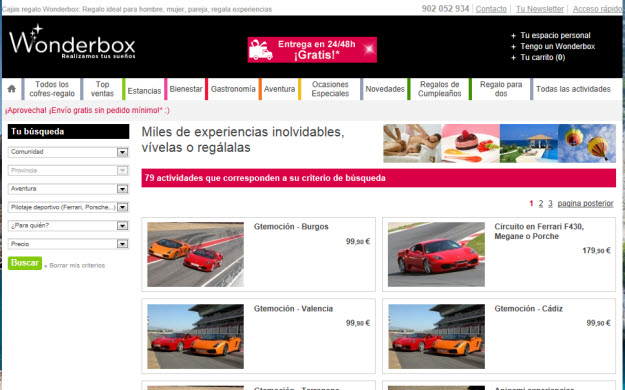Open Tu espacio personal
Image resolution: width=625 pixels, height=390 pixels.
point(555,35)
